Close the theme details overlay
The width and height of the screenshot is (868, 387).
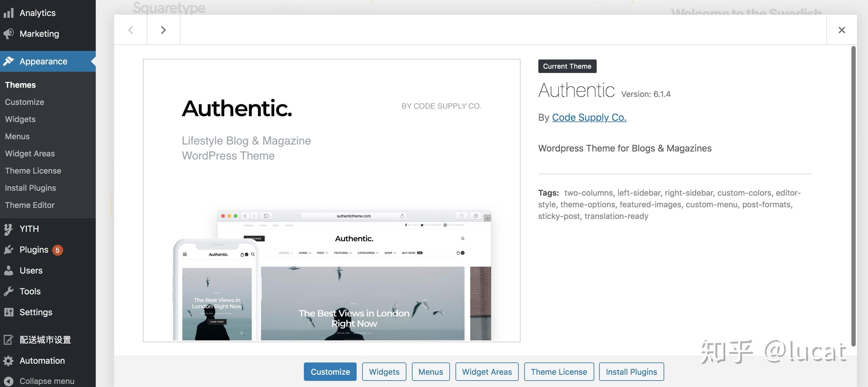click(842, 30)
